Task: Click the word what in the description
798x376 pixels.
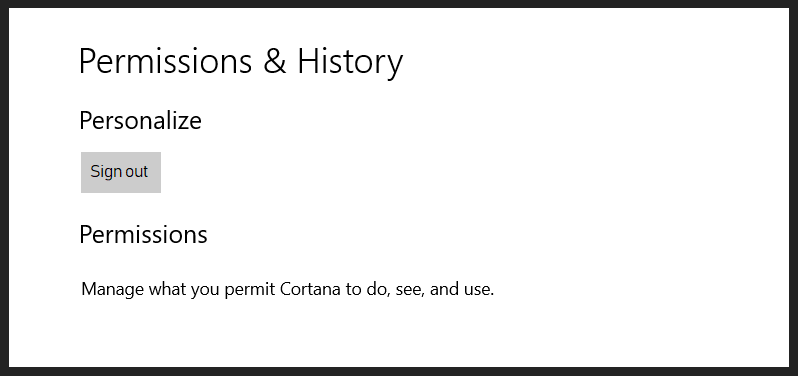Action: (x=167, y=290)
